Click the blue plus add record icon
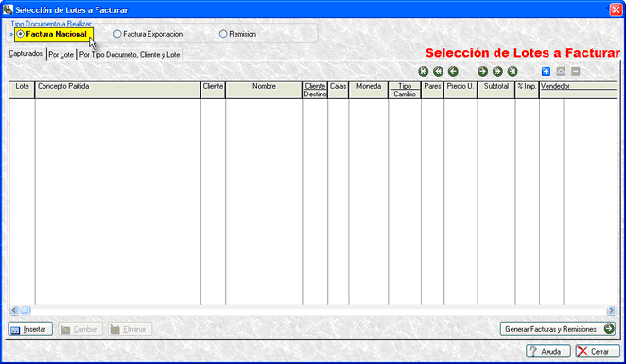The height and width of the screenshot is (364, 626). pyautogui.click(x=546, y=72)
